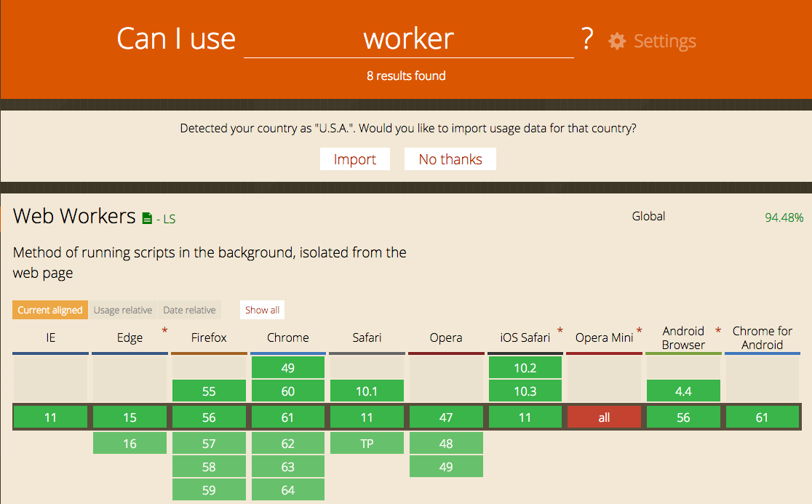Viewport: 812px width, 504px height.
Task: Select the red Opera Mini 'all' cell
Action: point(605,417)
